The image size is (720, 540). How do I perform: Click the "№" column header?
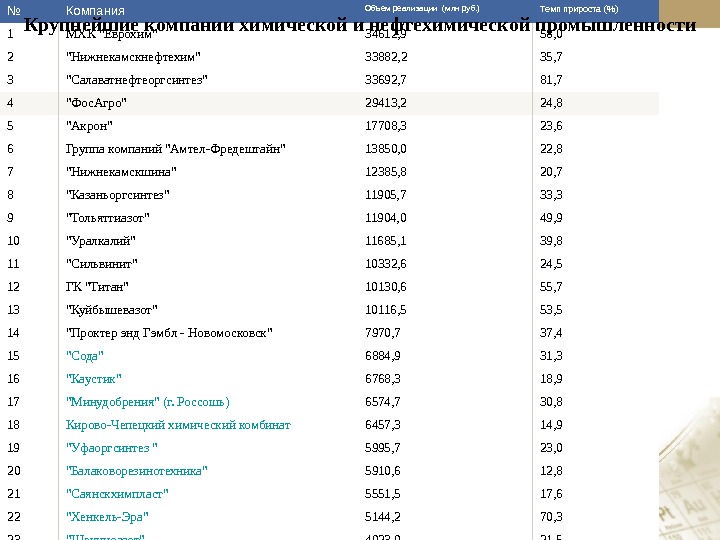[14, 11]
